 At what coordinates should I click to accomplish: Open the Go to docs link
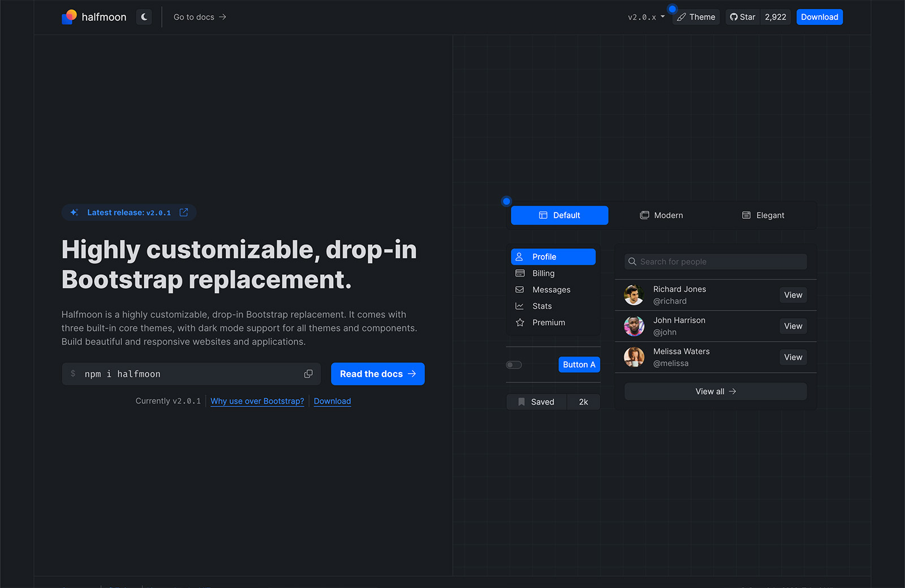(200, 17)
